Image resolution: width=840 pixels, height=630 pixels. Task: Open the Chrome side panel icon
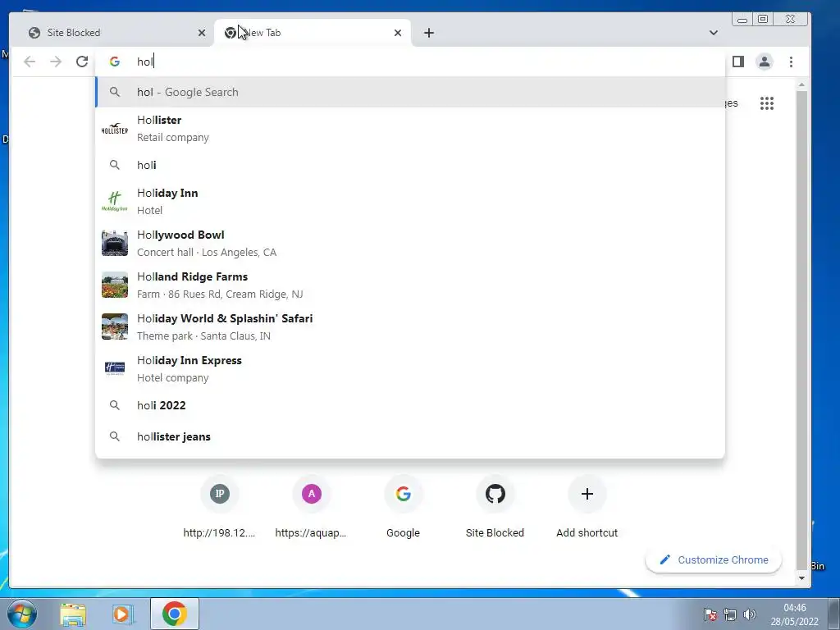[738, 62]
